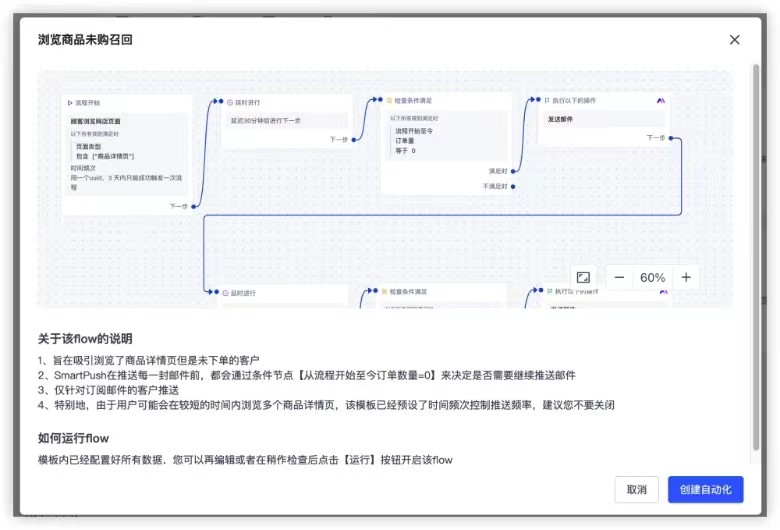Click the line starting with 2、SmartPush在推送每一封邮件前
The width and height of the screenshot is (780, 530).
coord(306,375)
